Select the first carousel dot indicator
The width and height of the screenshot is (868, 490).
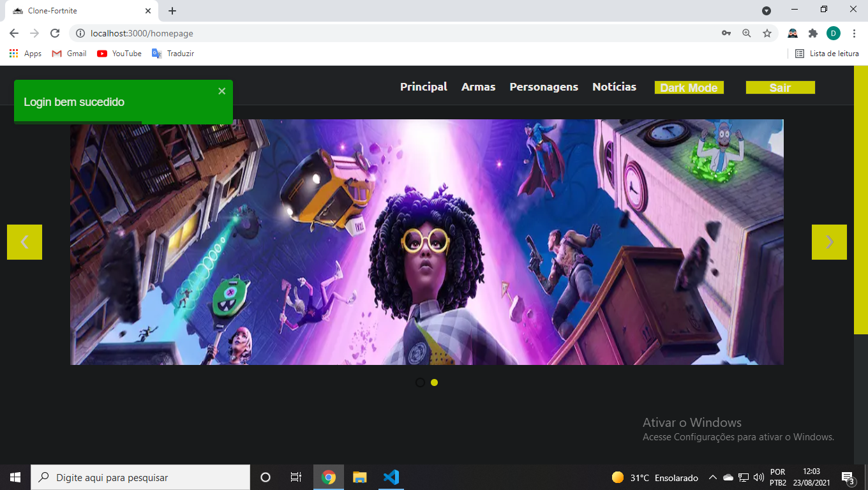(x=420, y=382)
